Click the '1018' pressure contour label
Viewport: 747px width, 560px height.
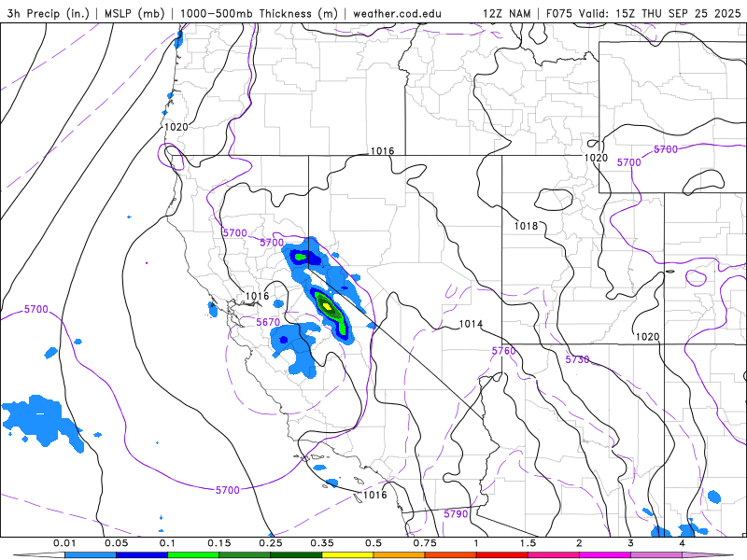pyautogui.click(x=526, y=226)
